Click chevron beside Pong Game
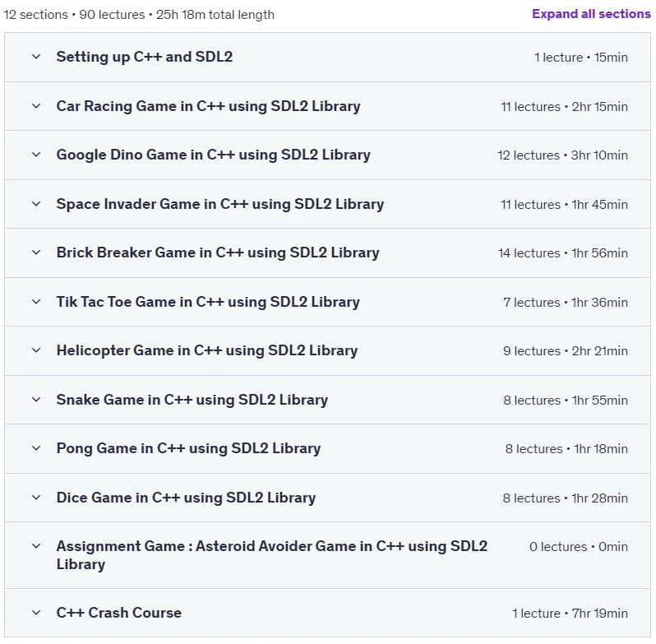 point(36,448)
